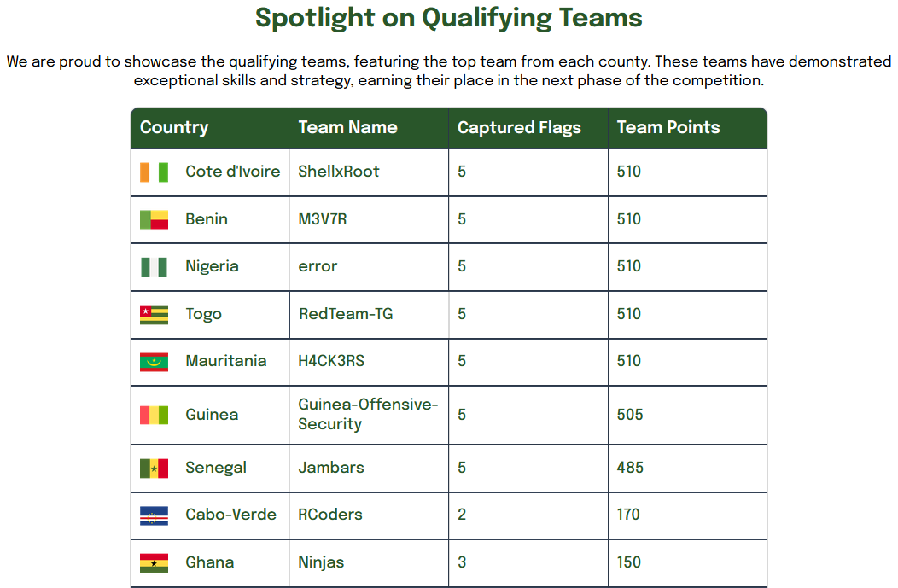Select the Mauritania flag icon
The image size is (898, 588).
(x=154, y=362)
